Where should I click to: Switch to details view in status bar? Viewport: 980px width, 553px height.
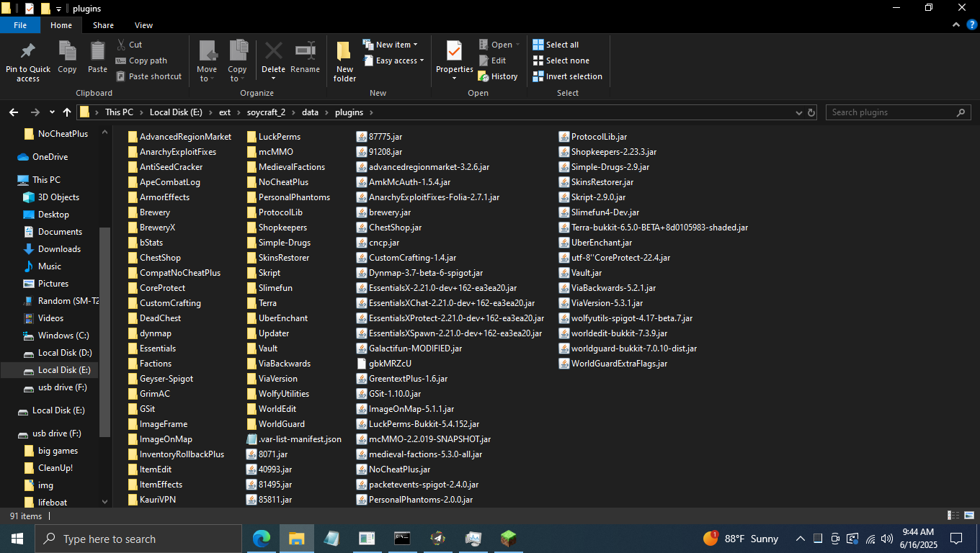click(x=953, y=516)
